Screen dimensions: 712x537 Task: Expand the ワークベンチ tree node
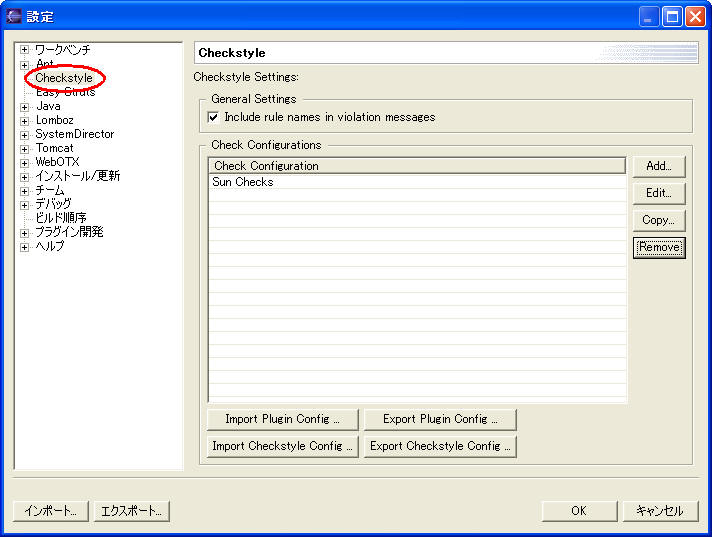click(x=24, y=50)
